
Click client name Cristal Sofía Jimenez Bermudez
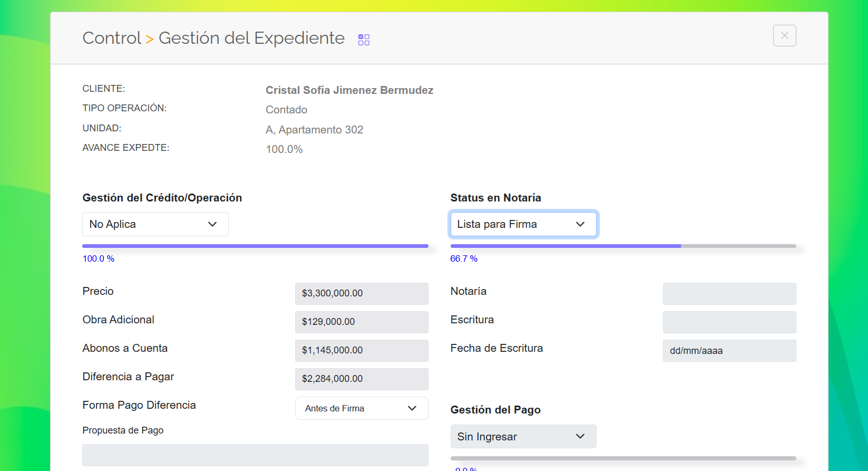[349, 90]
